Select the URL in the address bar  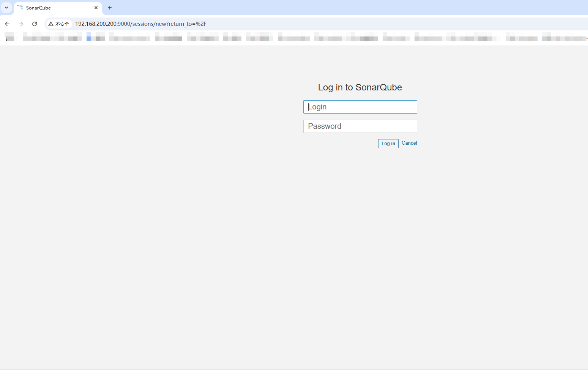(141, 24)
